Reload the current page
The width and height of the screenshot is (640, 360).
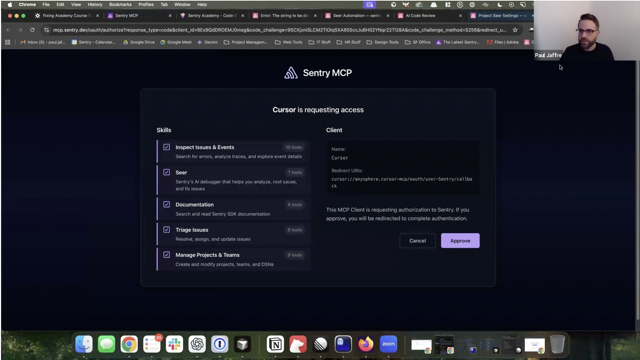[32, 30]
